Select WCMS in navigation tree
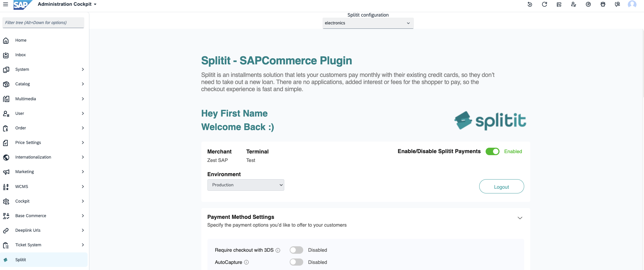644x270 pixels. point(22,187)
